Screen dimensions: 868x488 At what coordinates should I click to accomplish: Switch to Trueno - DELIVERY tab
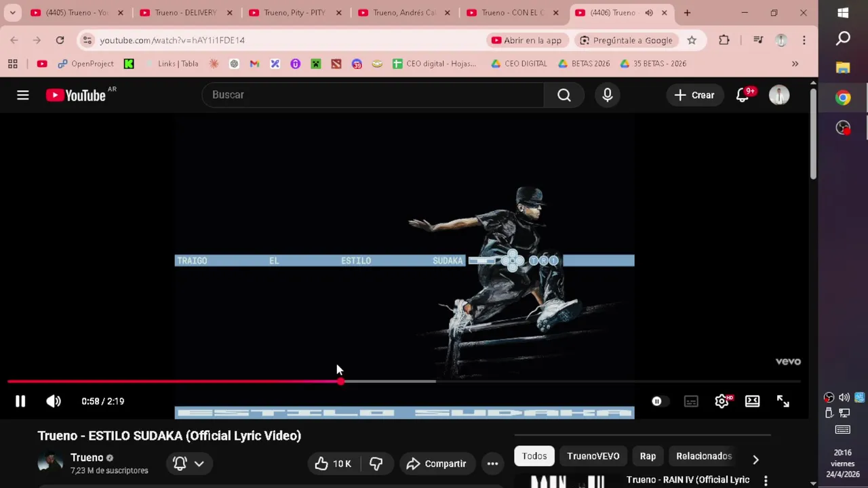coord(185,13)
